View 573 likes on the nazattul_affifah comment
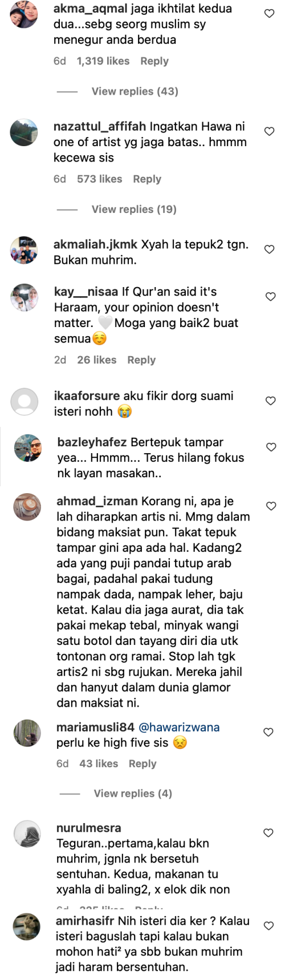The height and width of the screenshot is (980, 285). [99, 179]
